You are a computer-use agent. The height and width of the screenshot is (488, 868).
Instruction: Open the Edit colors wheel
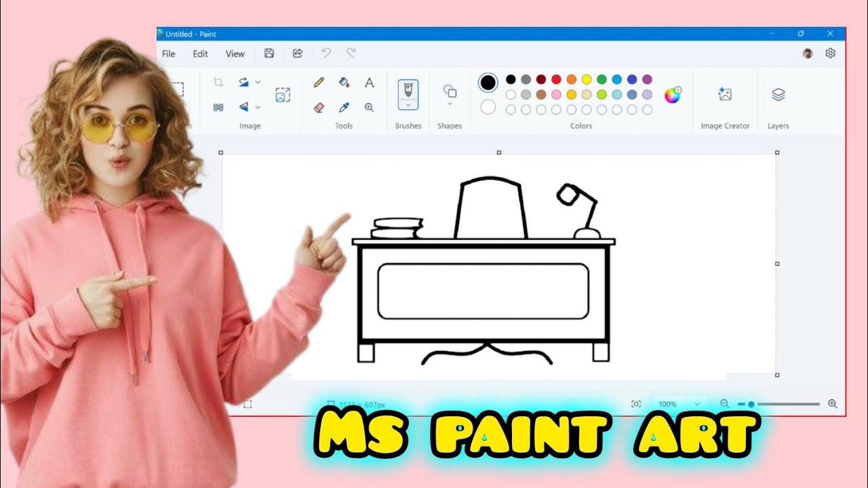pyautogui.click(x=673, y=95)
